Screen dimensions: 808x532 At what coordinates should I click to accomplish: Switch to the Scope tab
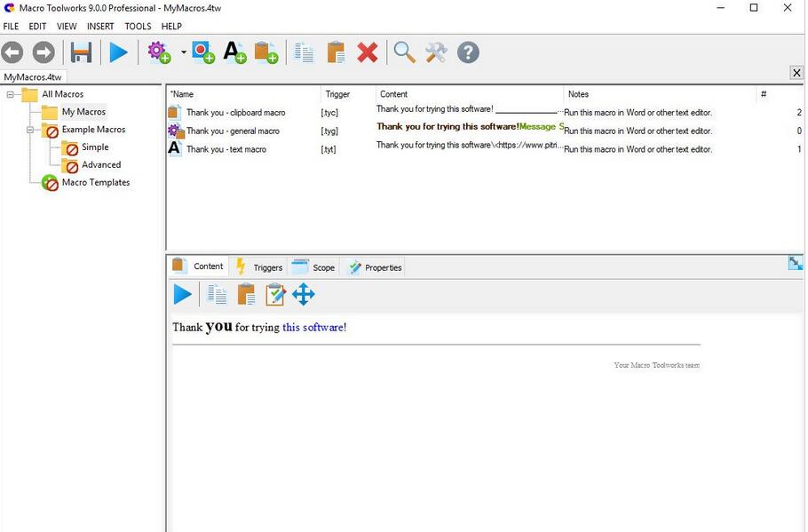pyautogui.click(x=313, y=267)
